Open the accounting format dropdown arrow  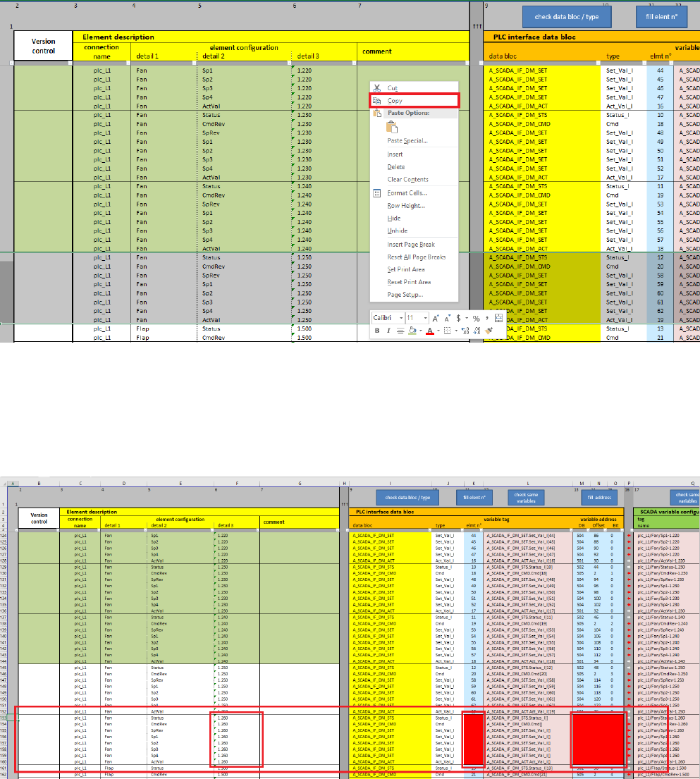(467, 318)
